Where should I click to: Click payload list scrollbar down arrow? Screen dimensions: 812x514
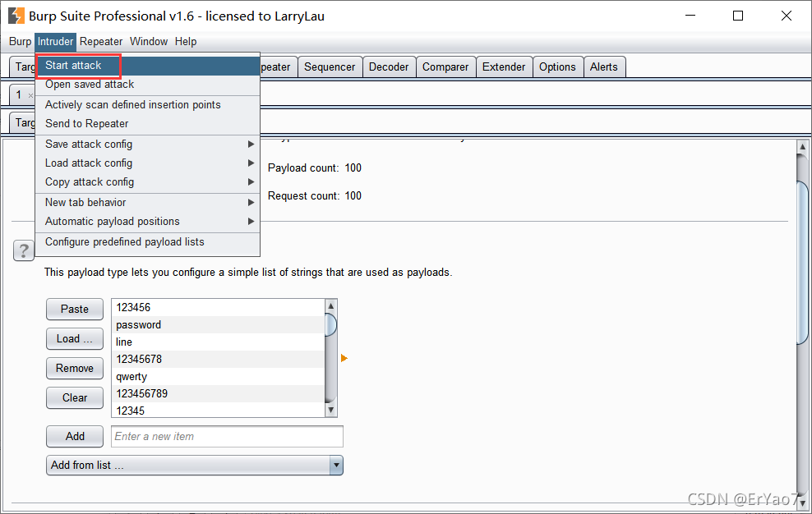pos(331,410)
